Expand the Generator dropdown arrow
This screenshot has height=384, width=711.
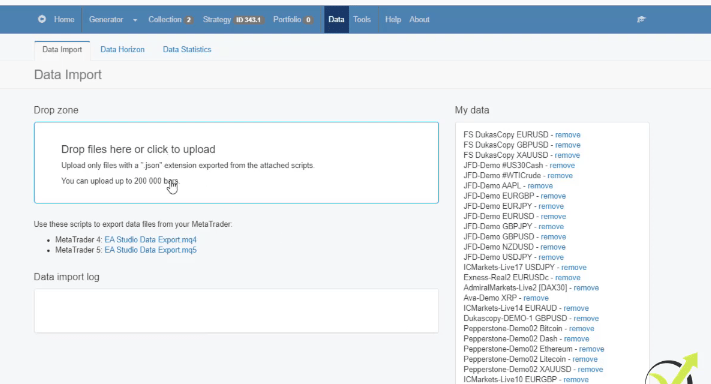[135, 20]
